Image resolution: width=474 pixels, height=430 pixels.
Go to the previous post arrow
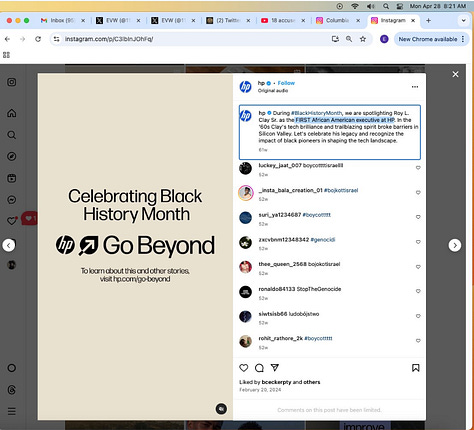click(9, 245)
